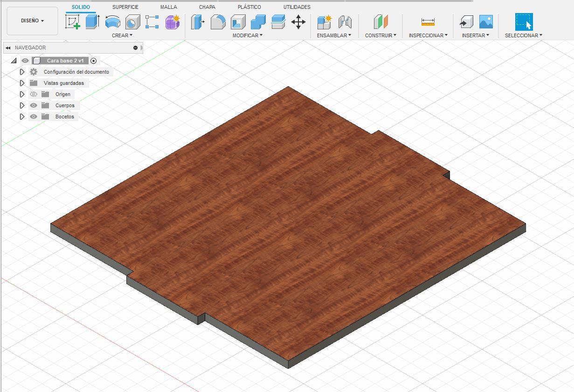Click the Measure ruler icon
Image resolution: width=574 pixels, height=392 pixels.
(x=428, y=22)
